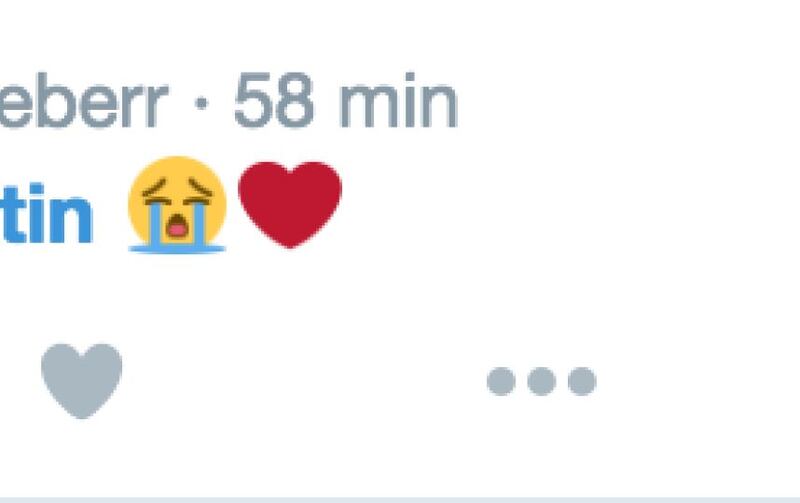Click the first dot of the ellipsis icon
The image size is (800, 503).
point(501,381)
